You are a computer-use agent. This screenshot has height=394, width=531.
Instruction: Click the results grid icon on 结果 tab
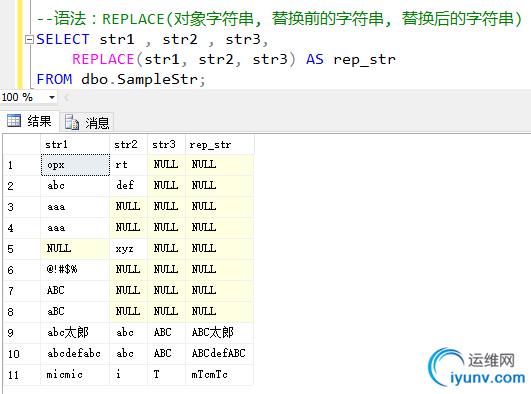[x=14, y=120]
